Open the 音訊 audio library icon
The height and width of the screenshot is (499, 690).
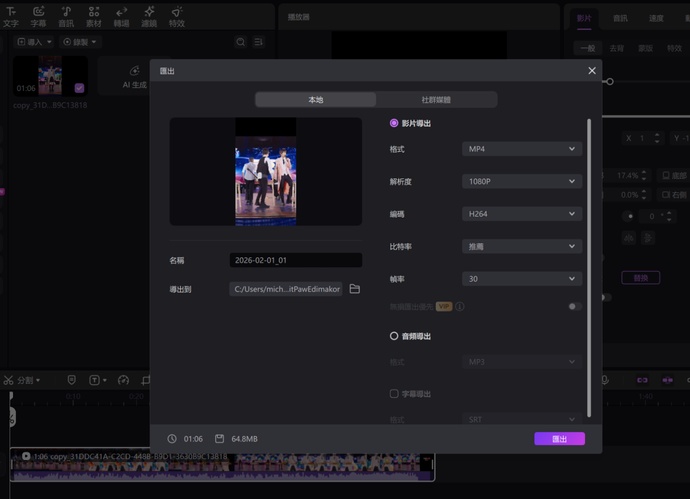[x=66, y=16]
